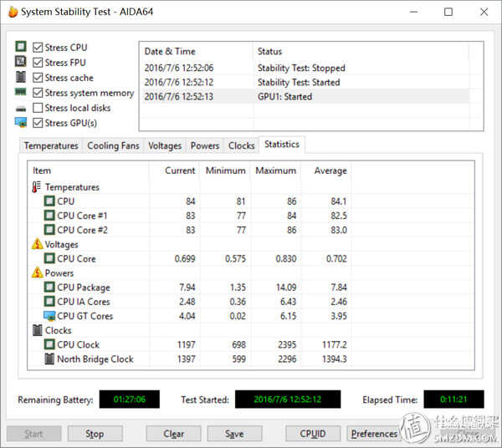Select the 'Stability Test: Stopped' log entry
The width and height of the screenshot is (502, 448).
click(305, 68)
